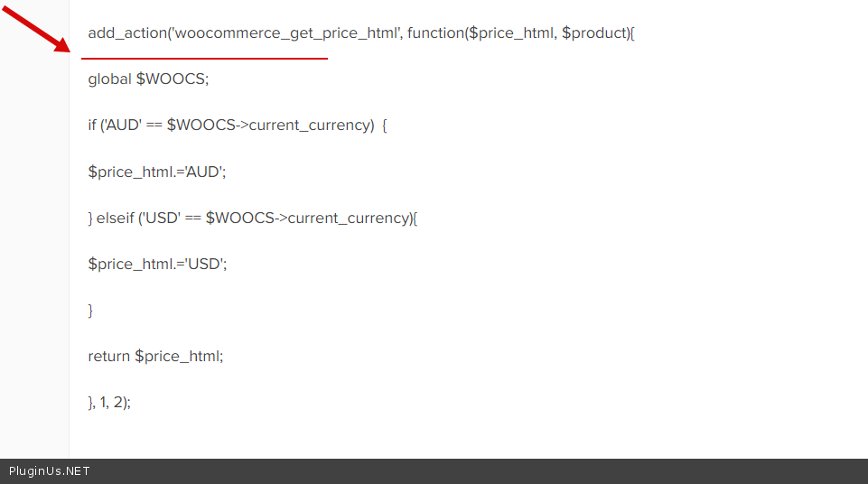Click the add_action function name
Image resolution: width=868 pixels, height=484 pixels.
point(126,33)
